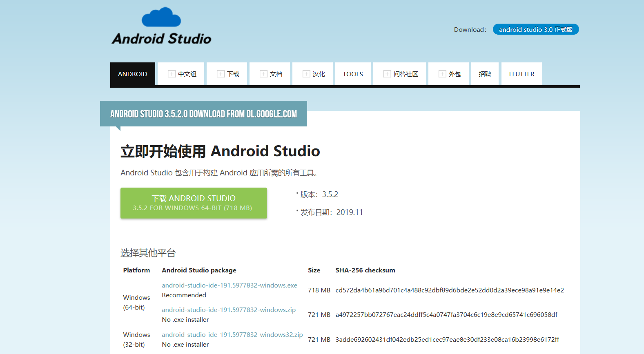Expand the plus icon beside 问答社区
The height and width of the screenshot is (354, 644).
tap(387, 74)
